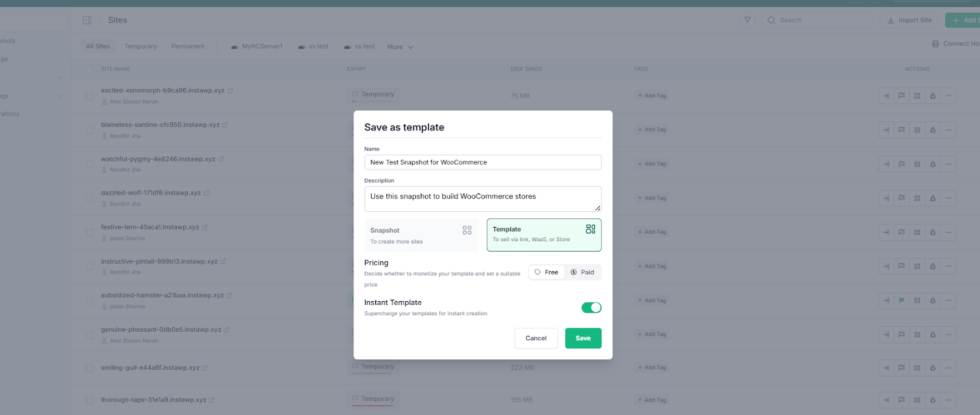The width and height of the screenshot is (980, 415).
Task: Click the rocket icon for festive-tern site
Action: (x=933, y=232)
